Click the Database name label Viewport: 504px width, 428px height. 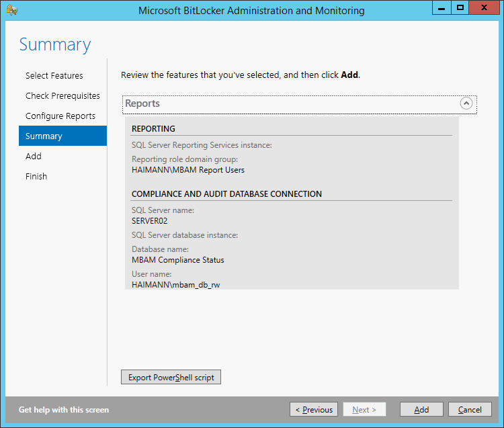[160, 249]
